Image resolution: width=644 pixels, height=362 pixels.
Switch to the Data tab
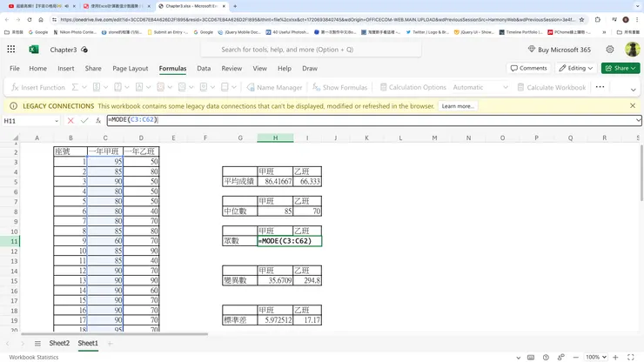[x=204, y=68]
